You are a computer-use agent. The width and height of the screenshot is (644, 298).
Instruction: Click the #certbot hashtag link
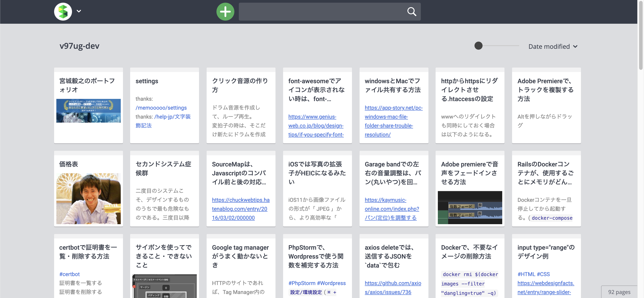point(69,274)
